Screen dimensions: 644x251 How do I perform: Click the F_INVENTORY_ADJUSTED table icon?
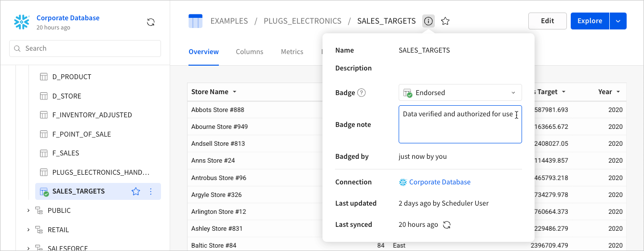point(44,115)
